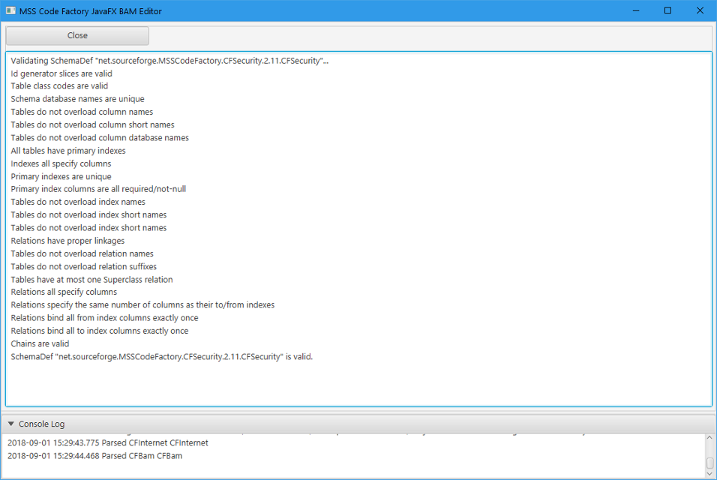717x480 pixels.
Task: Click the Console Log title label
Action: point(41,424)
